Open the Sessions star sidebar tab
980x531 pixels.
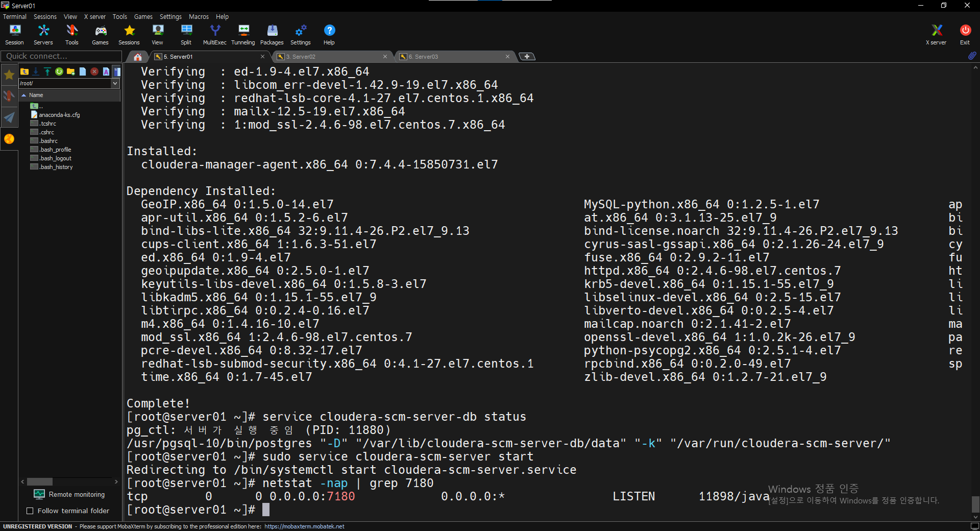click(x=9, y=75)
